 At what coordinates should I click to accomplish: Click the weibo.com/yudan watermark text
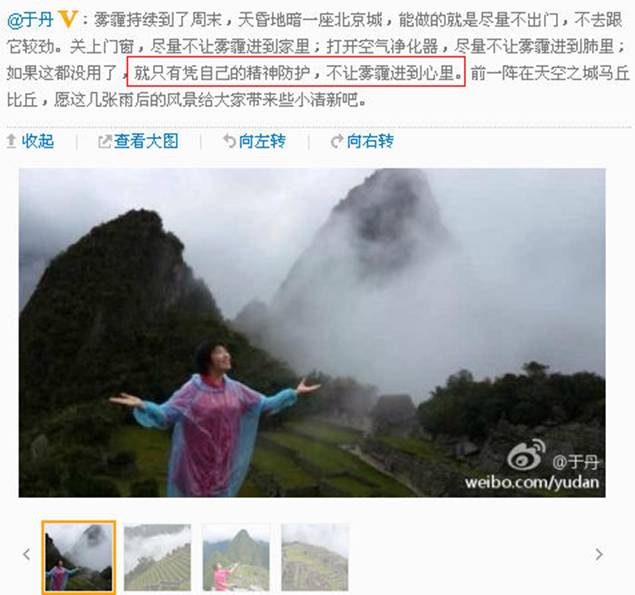[x=532, y=482]
